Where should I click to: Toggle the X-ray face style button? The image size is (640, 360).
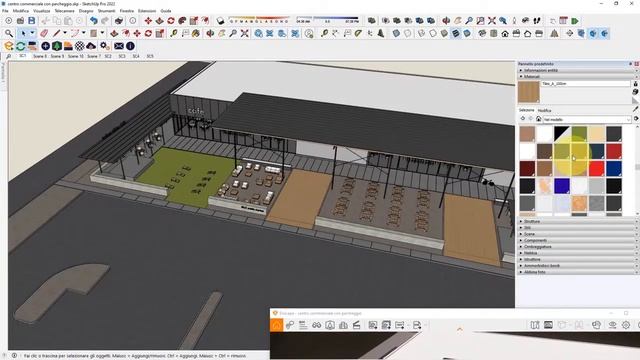396,33
